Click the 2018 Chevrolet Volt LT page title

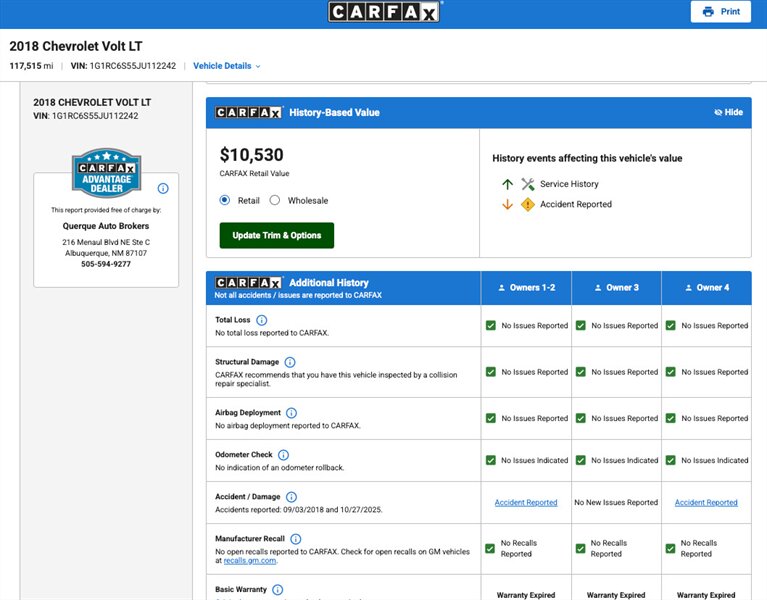point(76,46)
